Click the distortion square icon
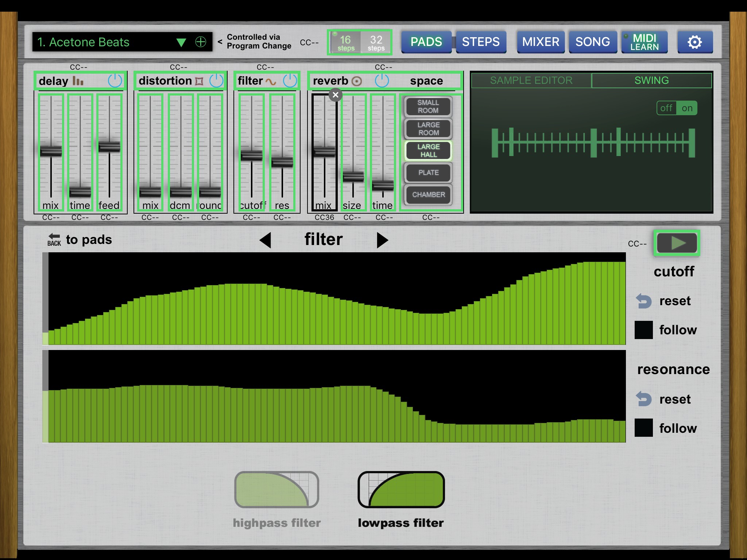This screenshot has width=747, height=560. click(x=199, y=81)
